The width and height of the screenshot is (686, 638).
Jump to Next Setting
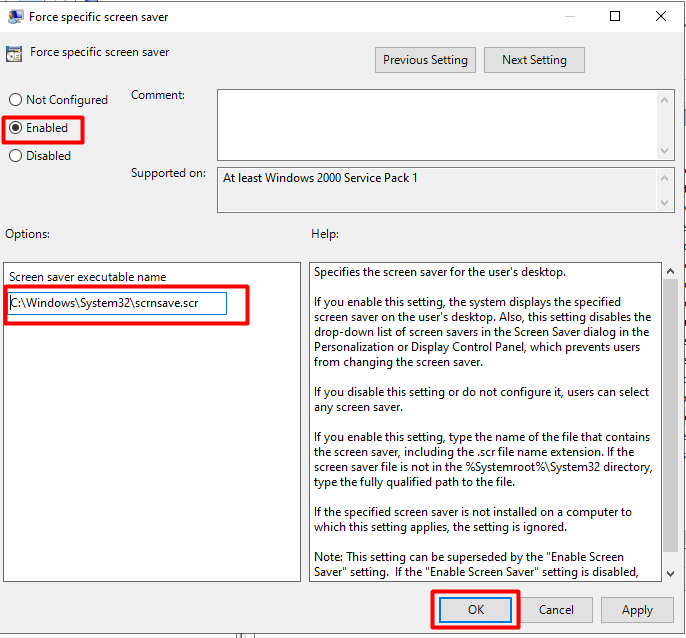tap(534, 60)
